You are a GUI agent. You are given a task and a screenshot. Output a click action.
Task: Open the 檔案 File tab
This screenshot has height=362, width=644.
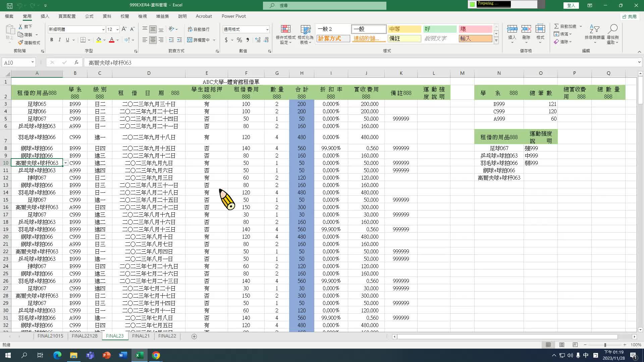[9, 16]
